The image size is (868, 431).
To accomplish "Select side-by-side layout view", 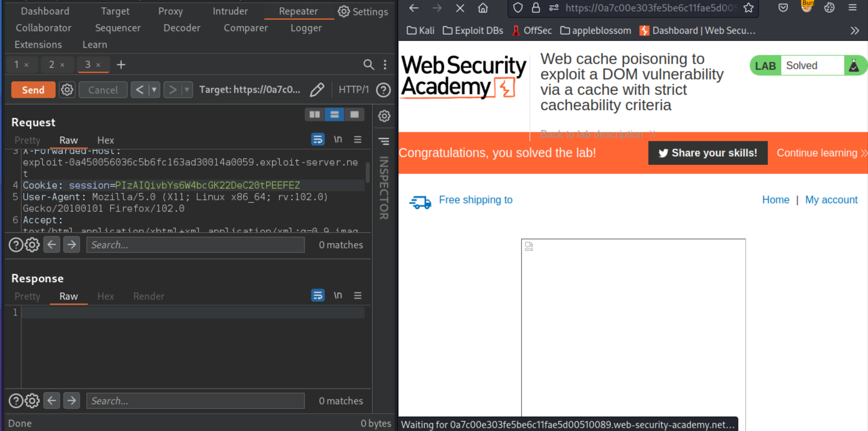I will tap(314, 115).
